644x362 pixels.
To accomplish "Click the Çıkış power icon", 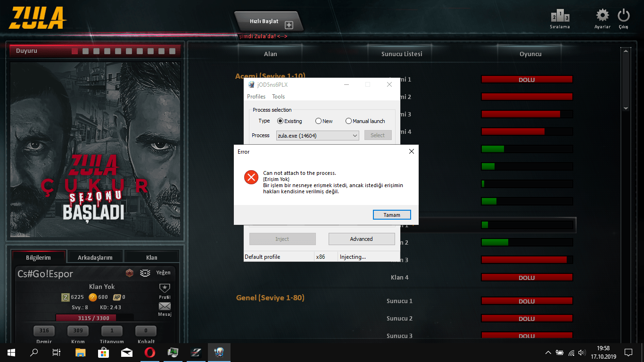I will (x=624, y=15).
